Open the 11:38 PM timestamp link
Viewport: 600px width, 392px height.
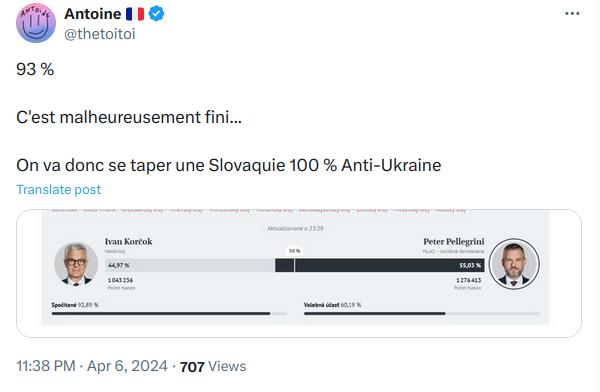point(46,366)
